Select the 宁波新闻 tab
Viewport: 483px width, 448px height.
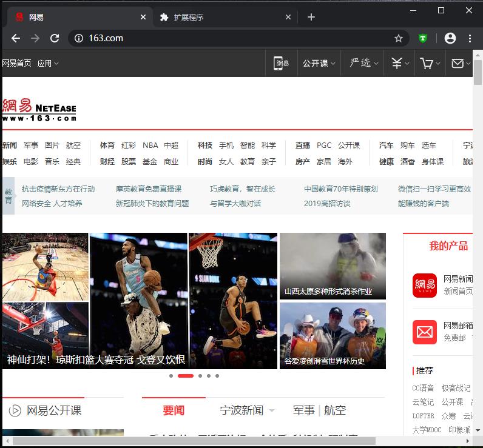241,410
